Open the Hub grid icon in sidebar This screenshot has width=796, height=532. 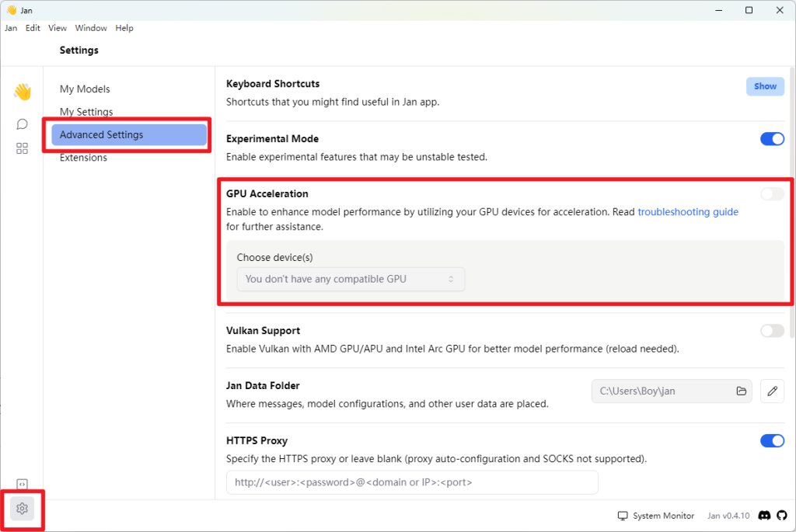[22, 148]
